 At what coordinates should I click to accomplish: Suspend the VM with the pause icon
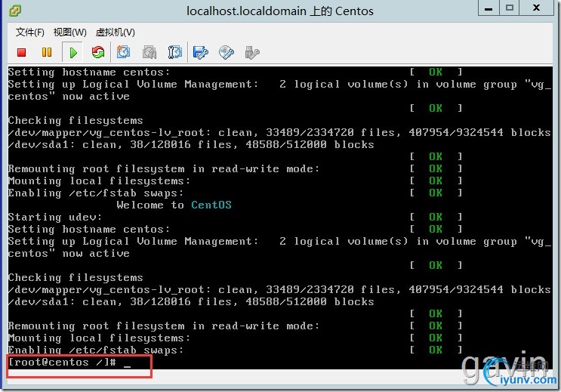[x=47, y=53]
